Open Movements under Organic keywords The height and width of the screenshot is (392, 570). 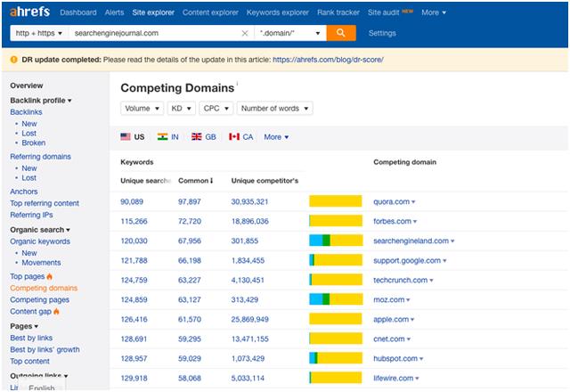[41, 263]
